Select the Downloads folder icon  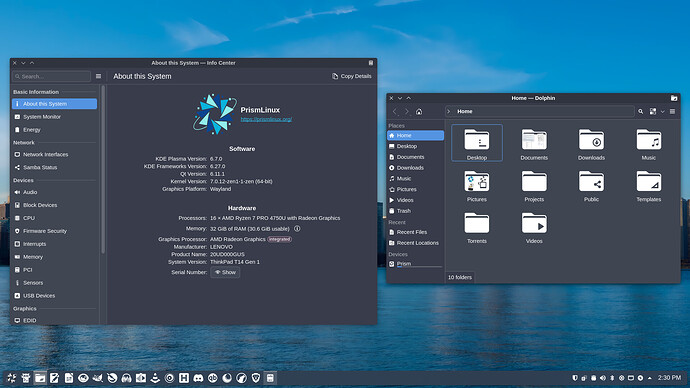point(591,140)
